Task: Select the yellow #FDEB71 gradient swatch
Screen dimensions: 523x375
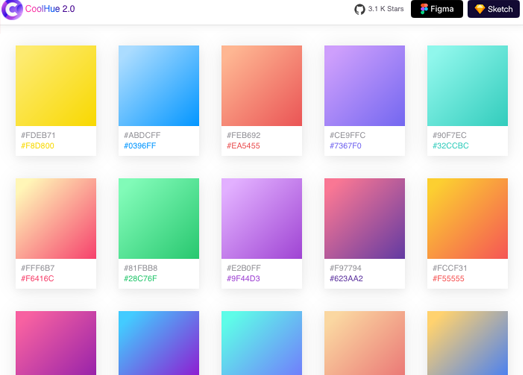Action: click(x=56, y=86)
